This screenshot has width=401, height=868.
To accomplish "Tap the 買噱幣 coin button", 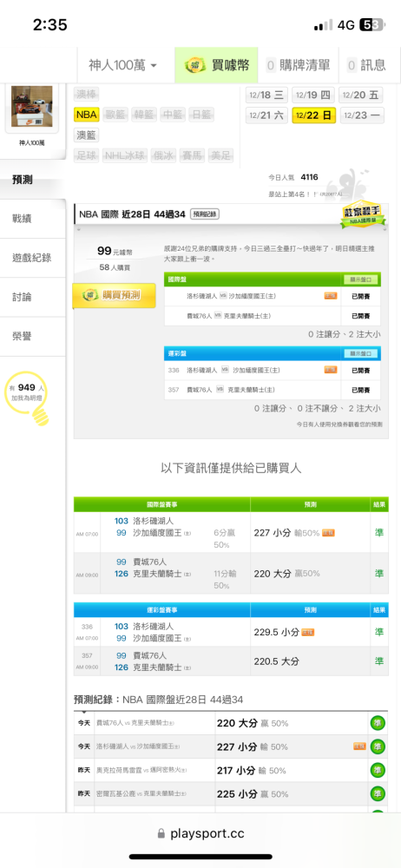I will [x=217, y=65].
